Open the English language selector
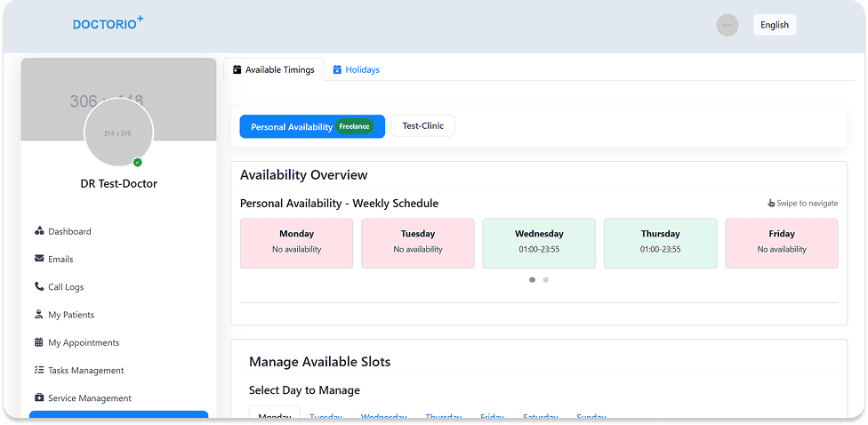 pyautogui.click(x=774, y=25)
